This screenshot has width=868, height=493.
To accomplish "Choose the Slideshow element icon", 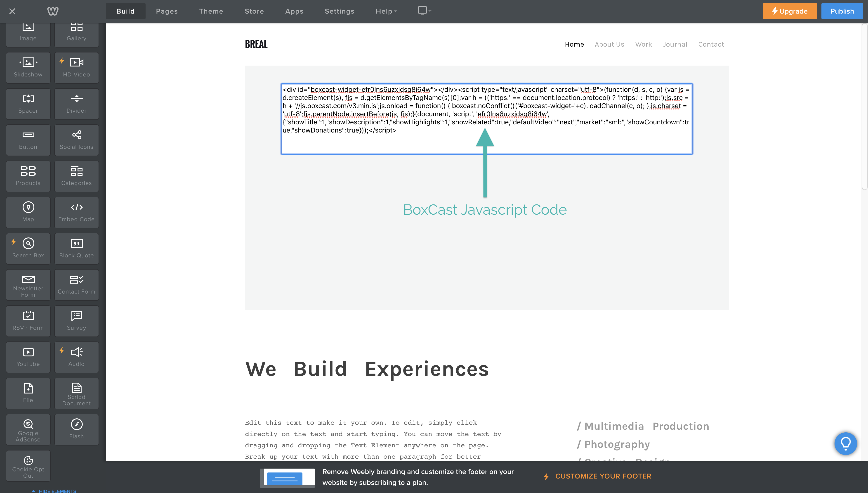I will point(28,63).
